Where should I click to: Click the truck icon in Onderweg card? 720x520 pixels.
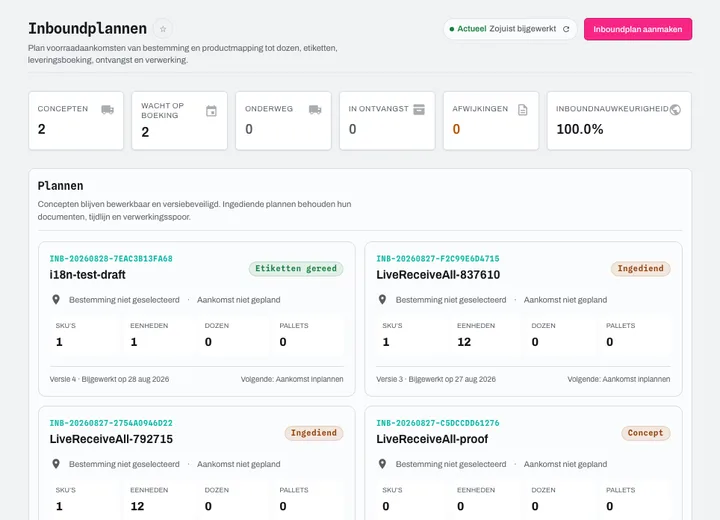point(315,109)
